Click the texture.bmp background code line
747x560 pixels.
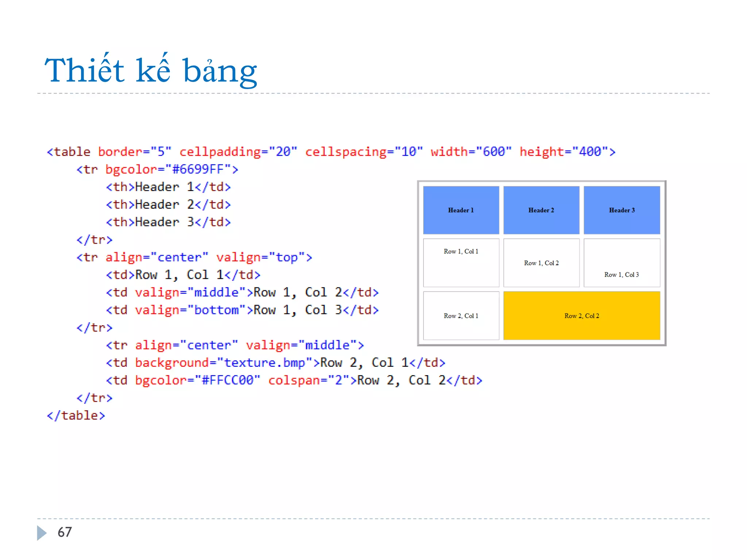click(x=275, y=363)
